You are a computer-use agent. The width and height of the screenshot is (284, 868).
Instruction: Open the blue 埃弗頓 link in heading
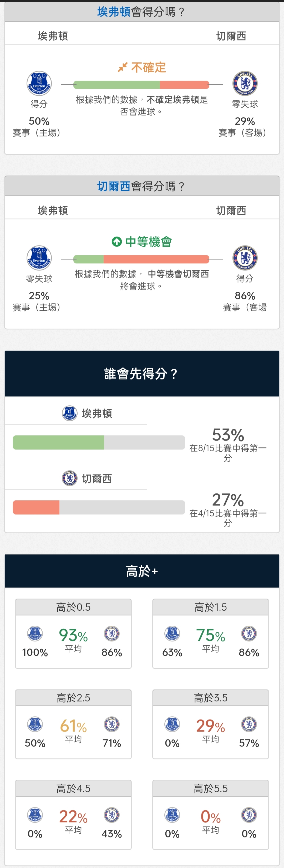(114, 12)
